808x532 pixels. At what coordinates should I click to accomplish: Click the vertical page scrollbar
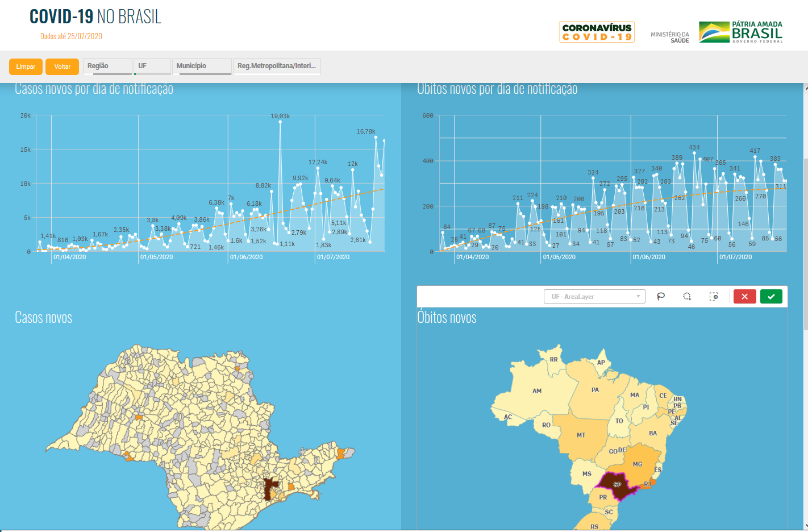pyautogui.click(x=805, y=244)
